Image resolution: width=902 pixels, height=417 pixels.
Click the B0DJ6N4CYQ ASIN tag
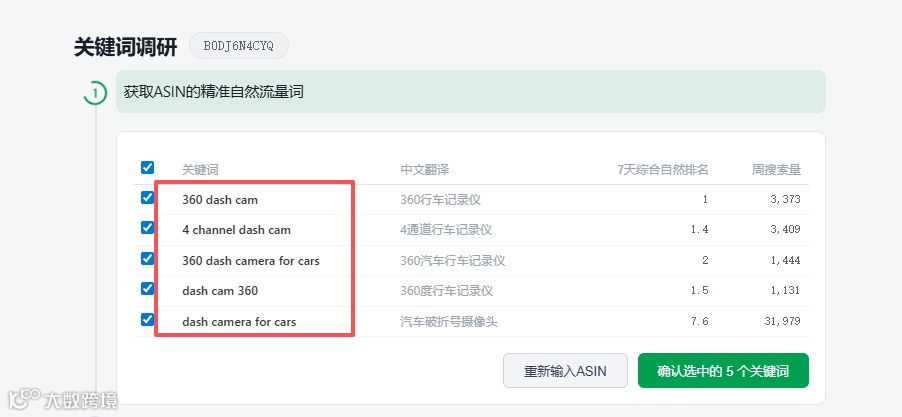click(x=238, y=46)
